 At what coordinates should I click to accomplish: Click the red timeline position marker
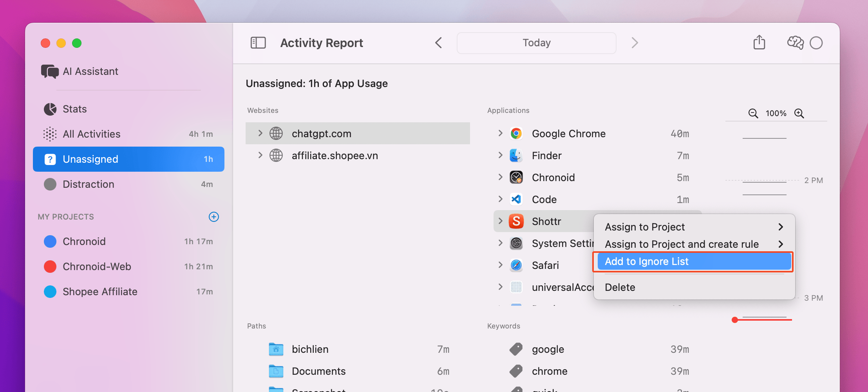[735, 320]
